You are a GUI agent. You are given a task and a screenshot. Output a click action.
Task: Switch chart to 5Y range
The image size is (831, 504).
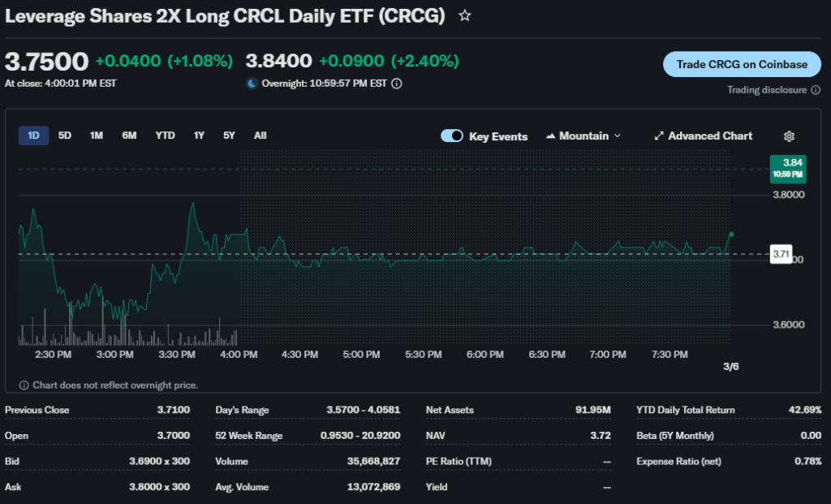click(229, 136)
